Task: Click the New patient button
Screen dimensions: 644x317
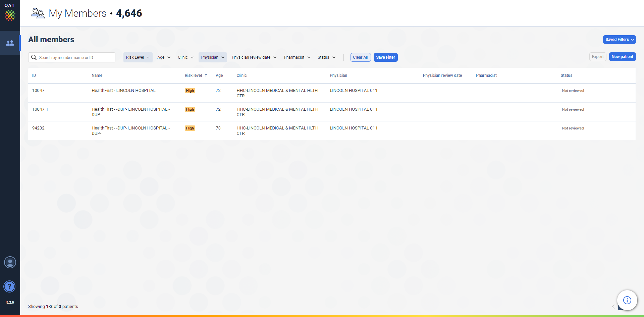Action: pyautogui.click(x=622, y=57)
